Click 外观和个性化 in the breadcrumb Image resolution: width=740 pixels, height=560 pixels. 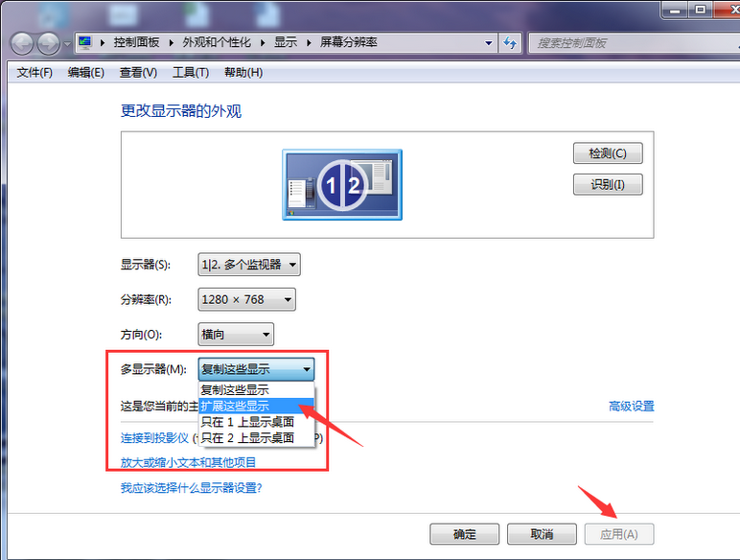(217, 42)
